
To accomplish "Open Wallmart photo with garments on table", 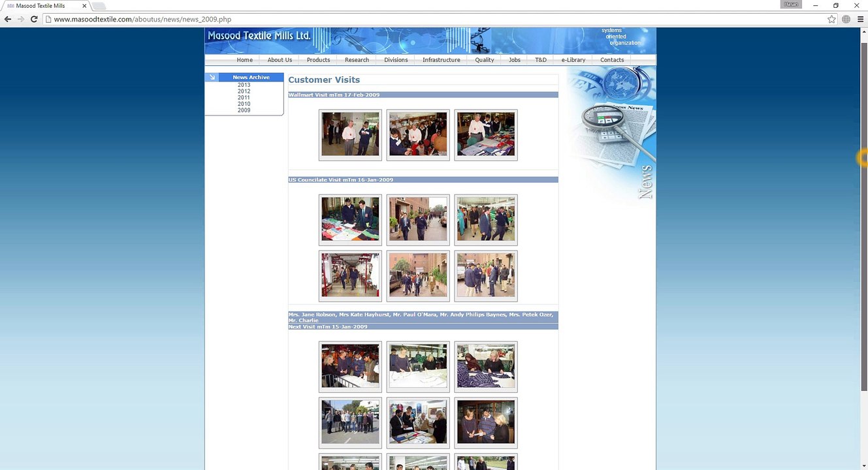I will 486,134.
